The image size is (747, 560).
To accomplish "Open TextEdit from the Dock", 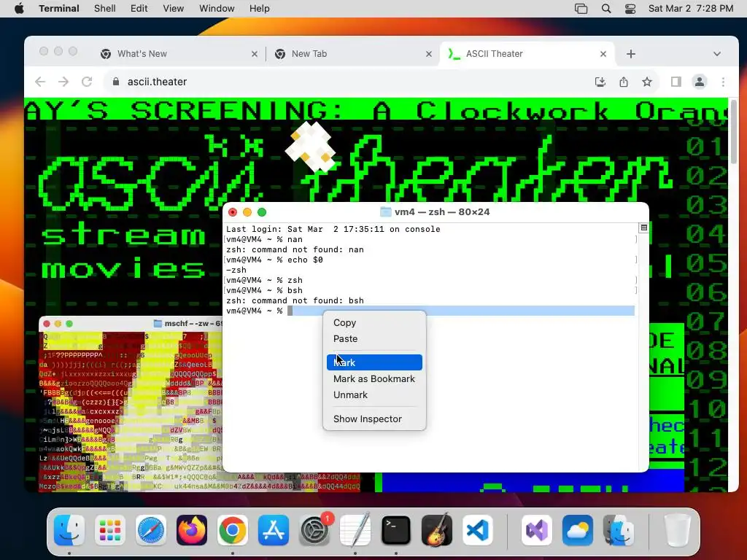I will pos(355,530).
